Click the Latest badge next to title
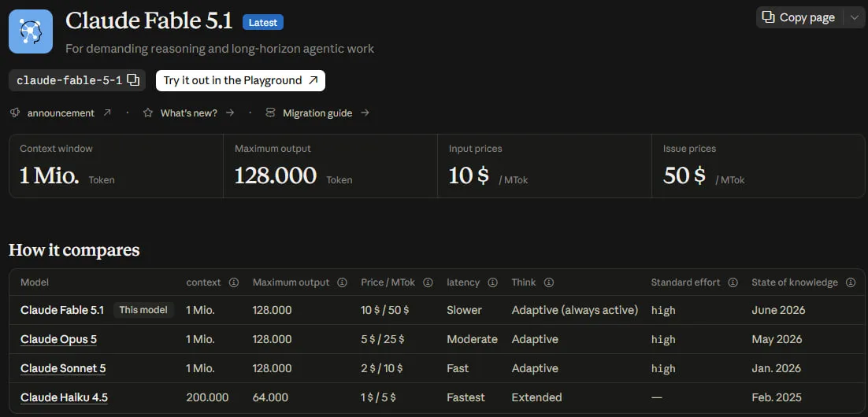The image size is (868, 417). 263,22
